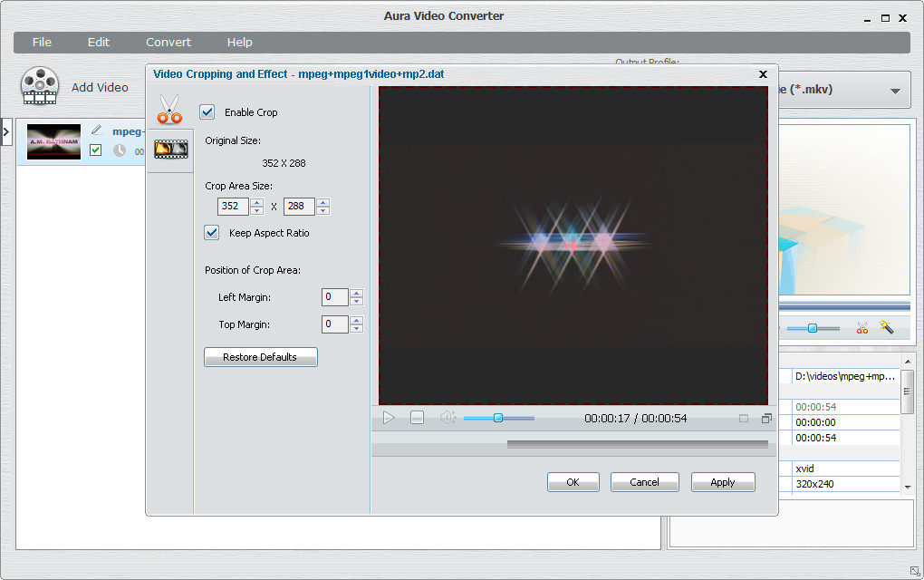Mute the preview audio via speaker icon

pos(447,418)
